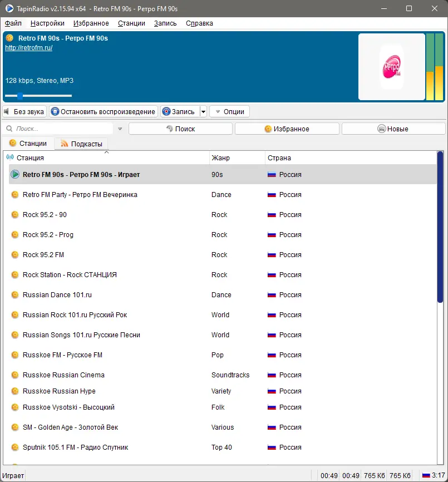The height and width of the screenshot is (482, 448).
Task: Show new stations via Новые button
Action: coord(393,129)
